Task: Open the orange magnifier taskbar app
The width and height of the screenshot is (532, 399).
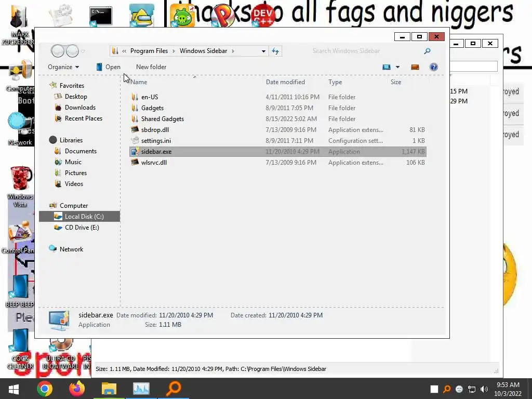Action: click(174, 389)
